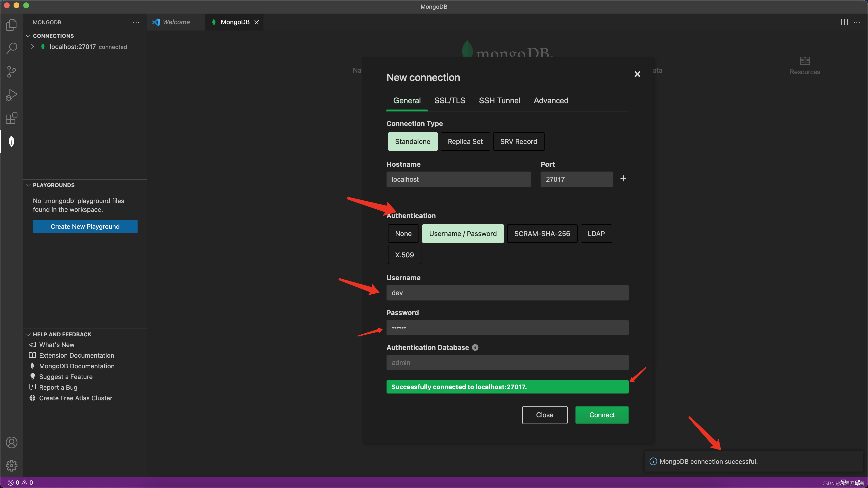Collapse the CONNECTIONS section
Viewport: 868px width, 488px height.
click(28, 36)
